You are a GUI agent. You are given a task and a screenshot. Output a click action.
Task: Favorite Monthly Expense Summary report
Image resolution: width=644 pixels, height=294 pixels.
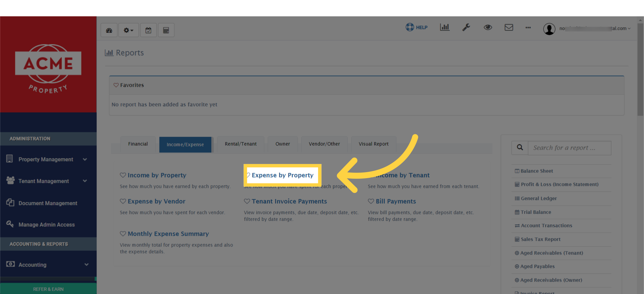[123, 234]
